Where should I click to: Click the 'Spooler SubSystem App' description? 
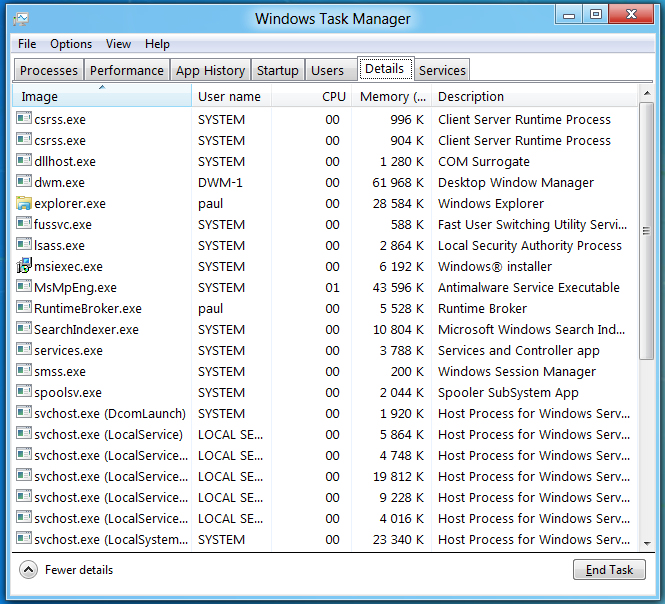[508, 393]
